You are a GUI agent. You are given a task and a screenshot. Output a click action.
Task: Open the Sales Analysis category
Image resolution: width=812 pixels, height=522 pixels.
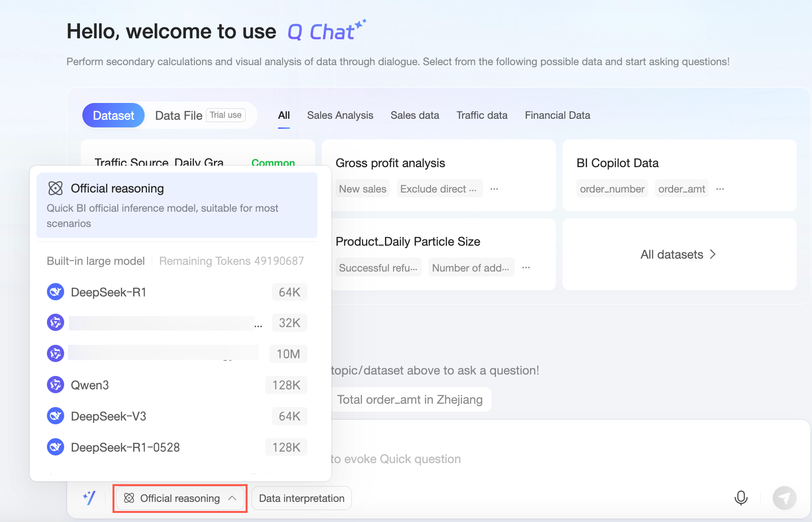(340, 115)
